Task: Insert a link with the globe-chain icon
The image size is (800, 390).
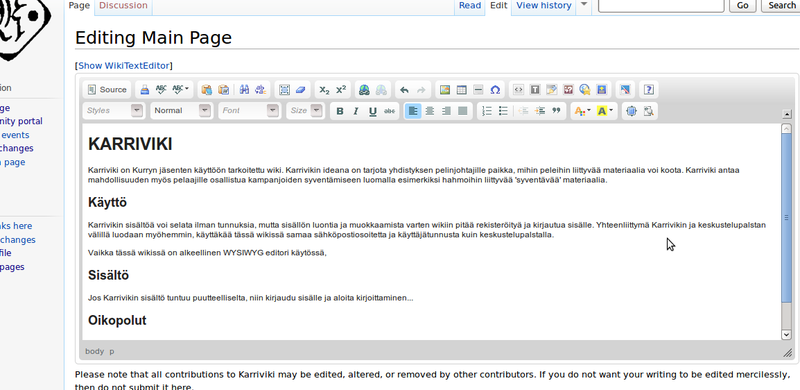Action: pos(364,90)
